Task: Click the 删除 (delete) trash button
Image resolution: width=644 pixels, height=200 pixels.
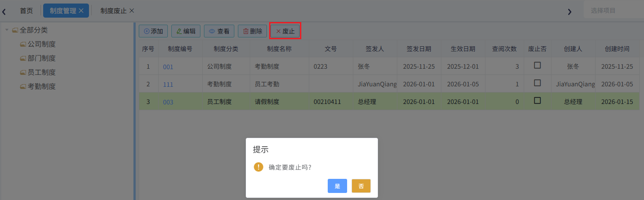Action: [252, 31]
